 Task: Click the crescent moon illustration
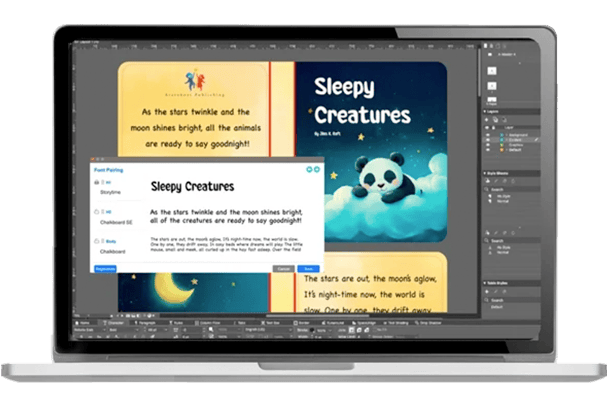click(x=172, y=288)
